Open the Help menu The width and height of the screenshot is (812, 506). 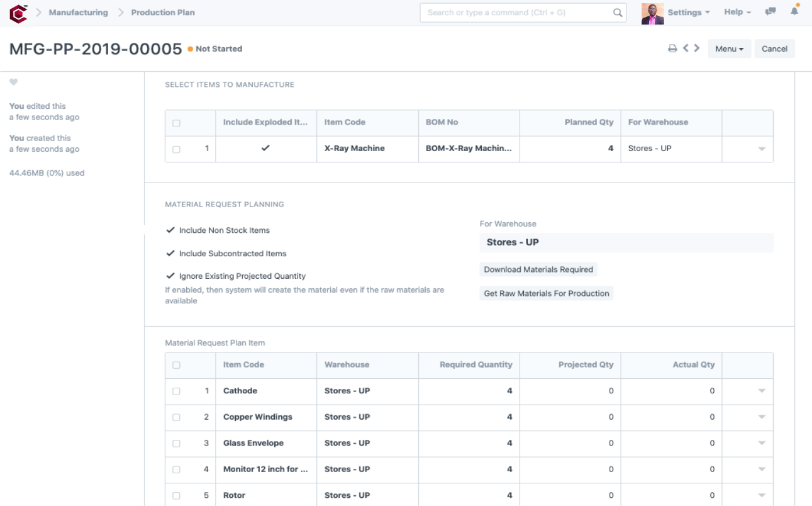[737, 12]
